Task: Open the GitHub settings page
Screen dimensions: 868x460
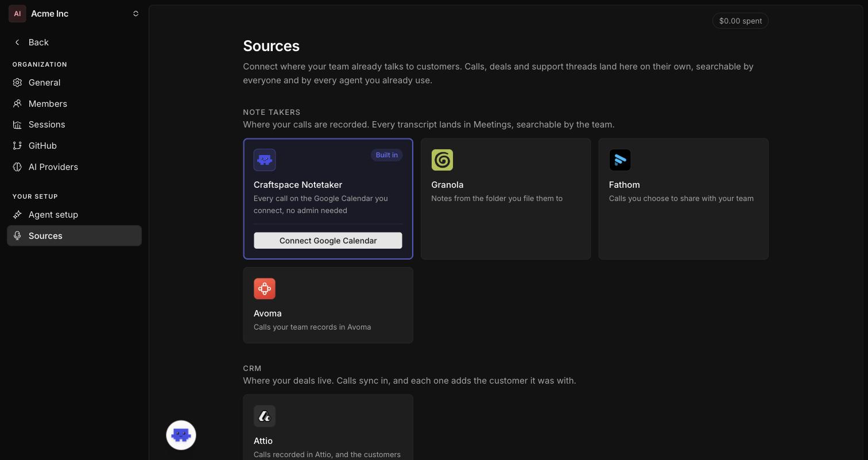Action: click(x=74, y=146)
